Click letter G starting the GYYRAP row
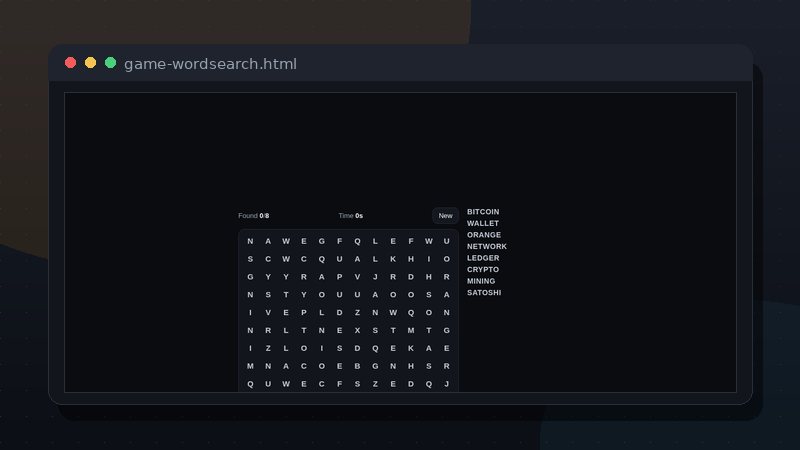This screenshot has width=800, height=450. pos(250,277)
